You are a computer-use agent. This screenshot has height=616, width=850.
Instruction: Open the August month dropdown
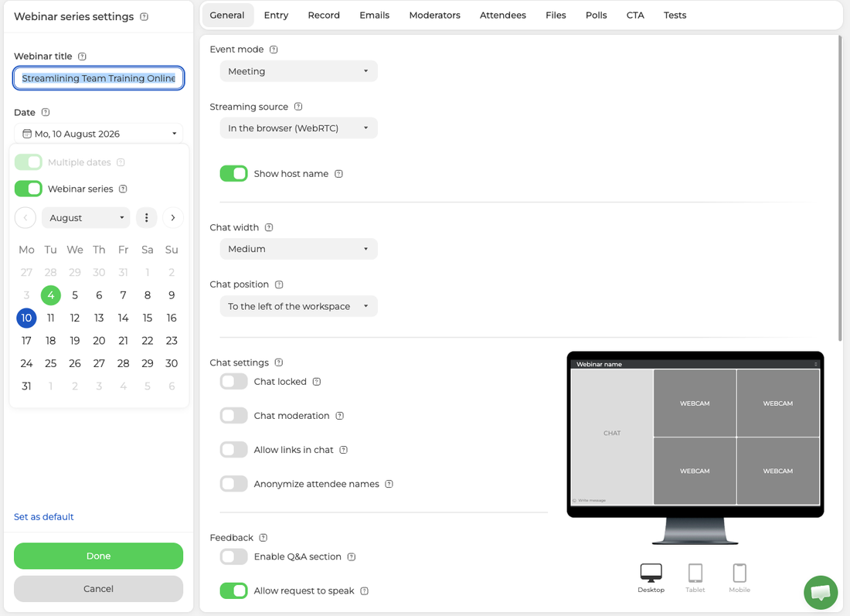(x=86, y=217)
